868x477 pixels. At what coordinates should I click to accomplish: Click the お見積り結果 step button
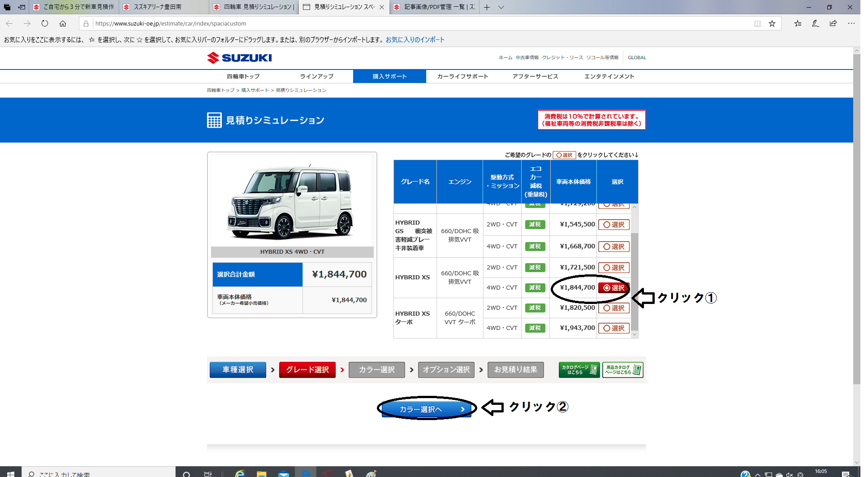click(x=516, y=370)
